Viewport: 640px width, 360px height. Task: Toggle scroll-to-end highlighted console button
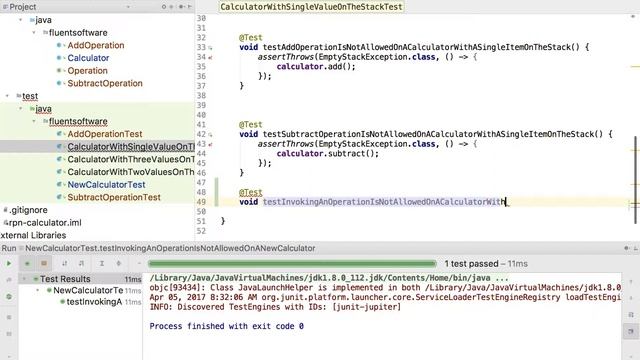(x=631, y=331)
